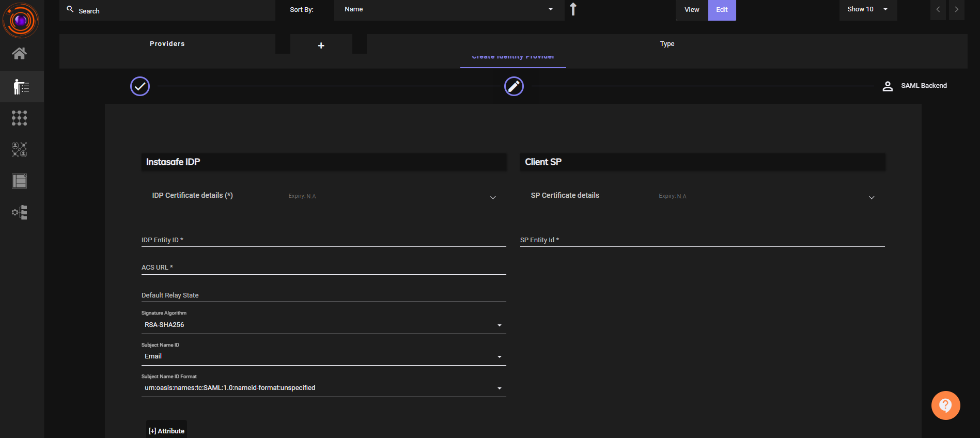The image size is (980, 438).
Task: Switch to Edit mode
Action: [x=722, y=10]
